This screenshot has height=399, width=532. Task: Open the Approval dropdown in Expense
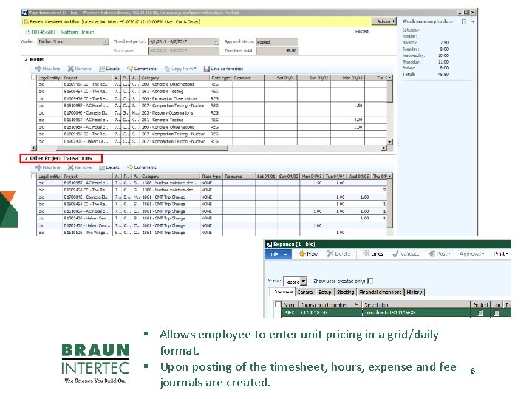(472, 253)
